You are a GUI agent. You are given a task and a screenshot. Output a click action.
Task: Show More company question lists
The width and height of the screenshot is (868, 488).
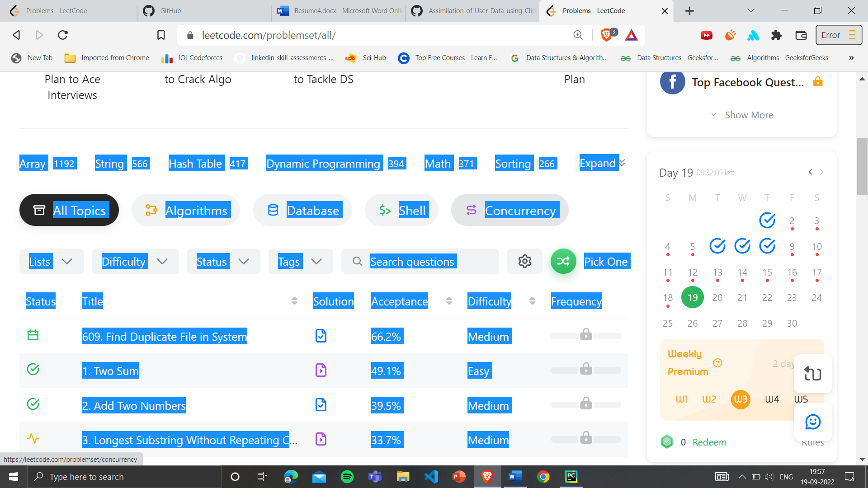pos(748,115)
